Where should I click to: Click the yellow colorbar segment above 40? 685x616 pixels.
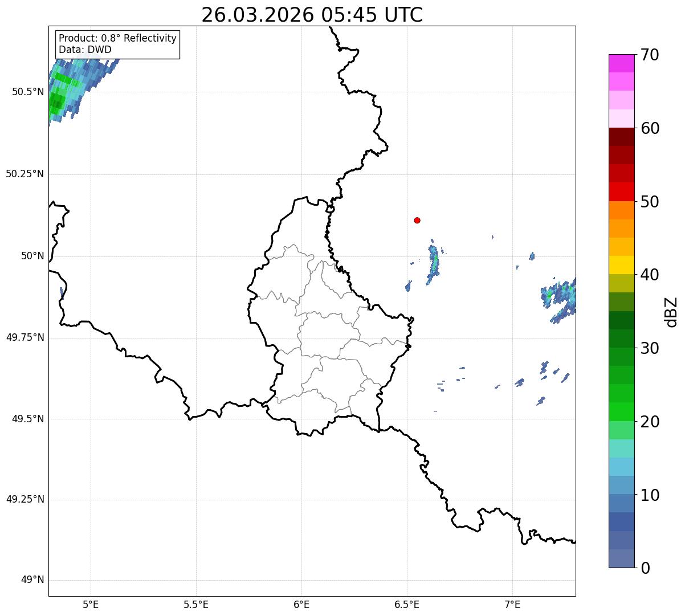pyautogui.click(x=621, y=265)
